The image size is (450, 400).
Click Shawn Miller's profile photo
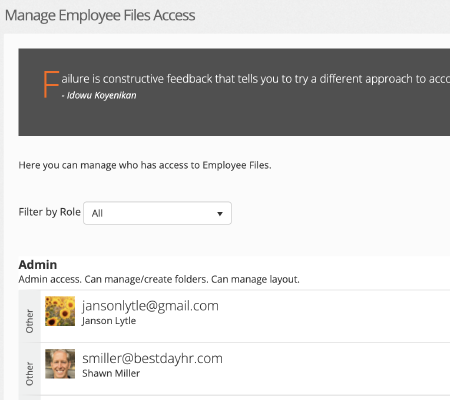60,364
